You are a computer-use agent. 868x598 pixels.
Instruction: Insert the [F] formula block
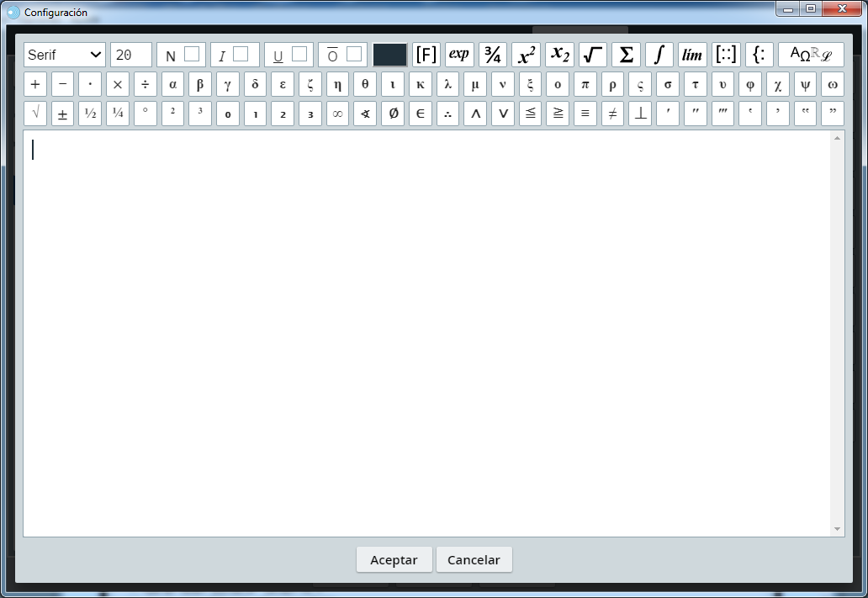tap(426, 55)
